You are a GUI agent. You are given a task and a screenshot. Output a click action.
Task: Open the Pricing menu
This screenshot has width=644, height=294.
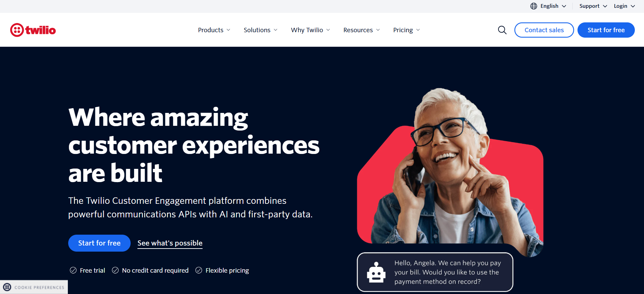pyautogui.click(x=406, y=30)
